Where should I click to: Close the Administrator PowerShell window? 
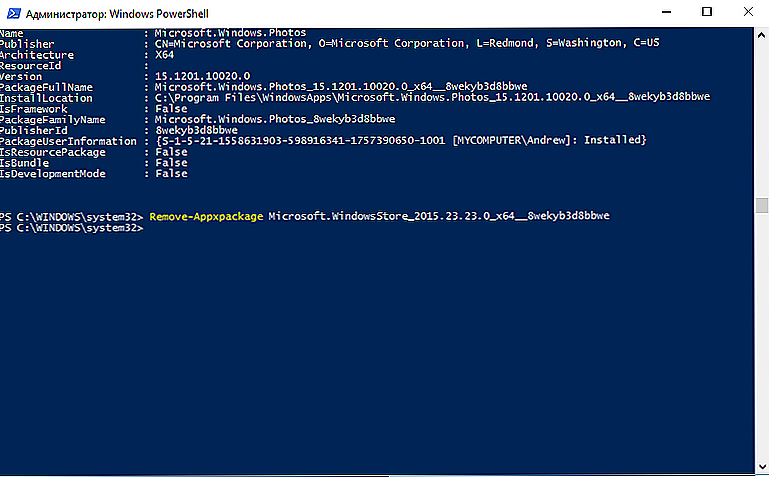pyautogui.click(x=748, y=12)
